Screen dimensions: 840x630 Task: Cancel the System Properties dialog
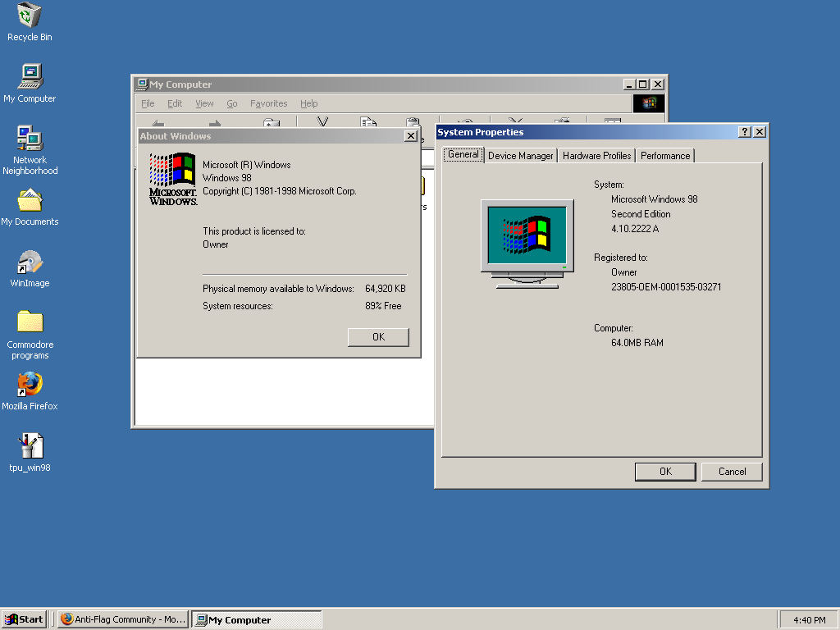click(x=732, y=472)
